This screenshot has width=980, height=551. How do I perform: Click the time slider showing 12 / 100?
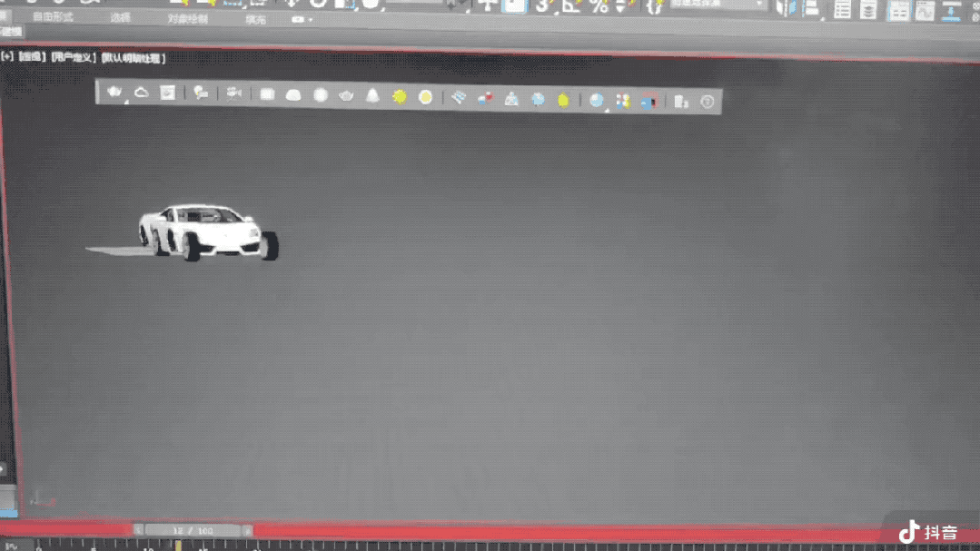tap(193, 530)
